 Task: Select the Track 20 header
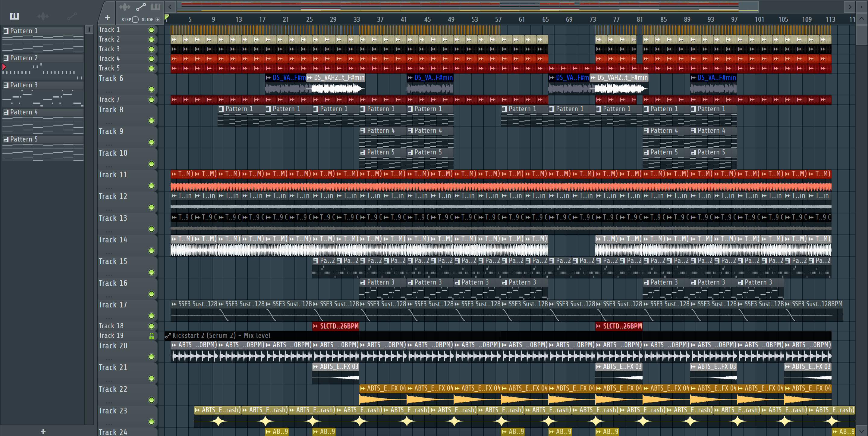coord(127,351)
